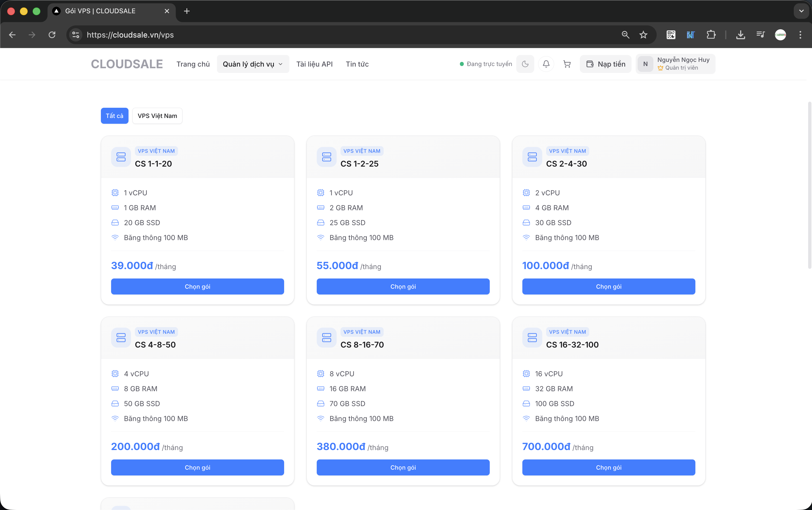Click the CLOUDSALE logo
The width and height of the screenshot is (812, 510).
click(x=127, y=64)
